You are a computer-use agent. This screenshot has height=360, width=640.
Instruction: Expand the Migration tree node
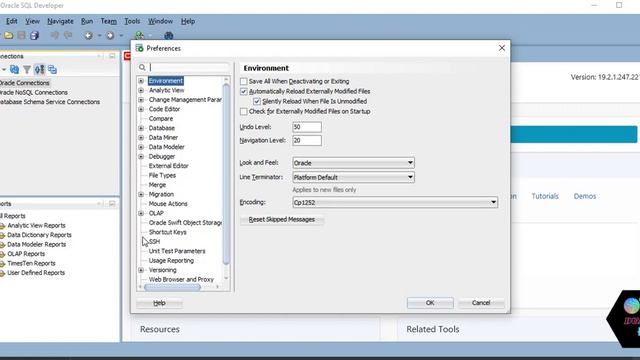[141, 195]
